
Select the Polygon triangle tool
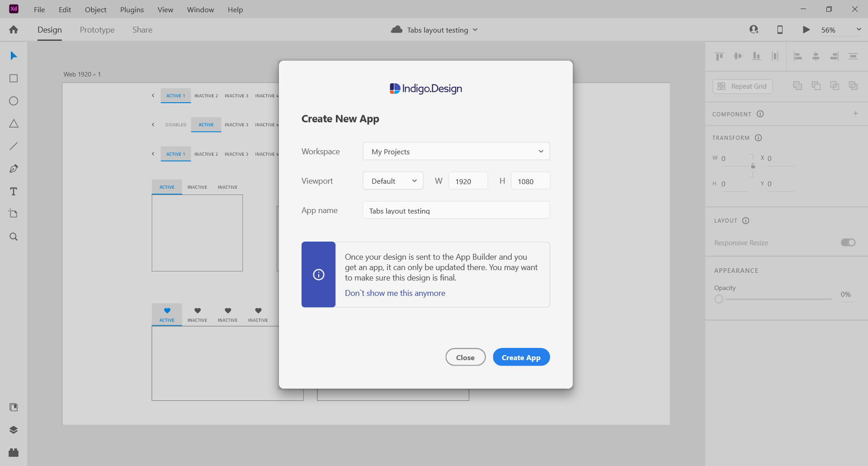point(14,124)
